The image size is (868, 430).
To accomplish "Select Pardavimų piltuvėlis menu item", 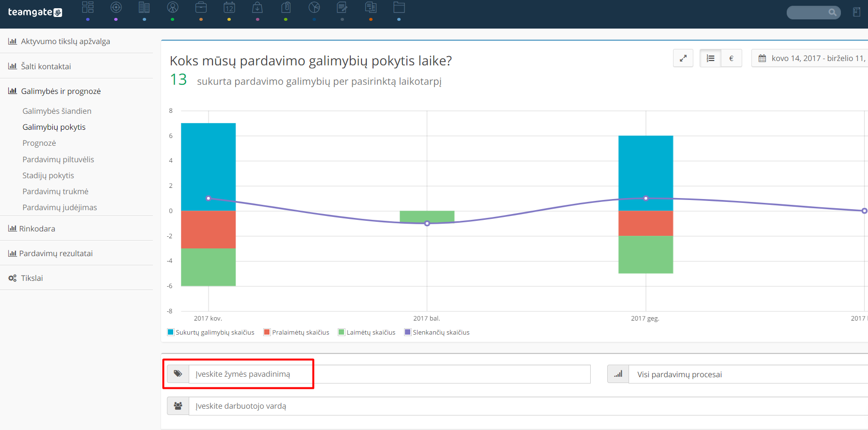I will [58, 159].
